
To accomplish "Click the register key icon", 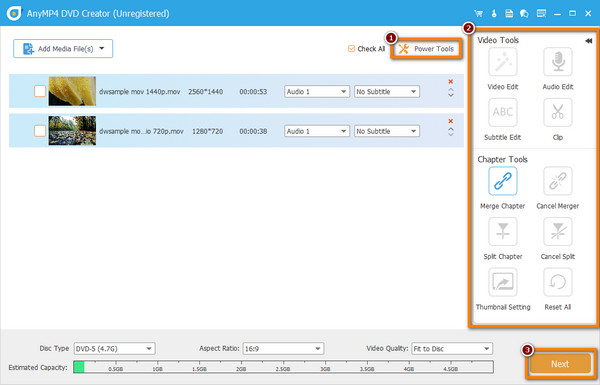I will 494,14.
